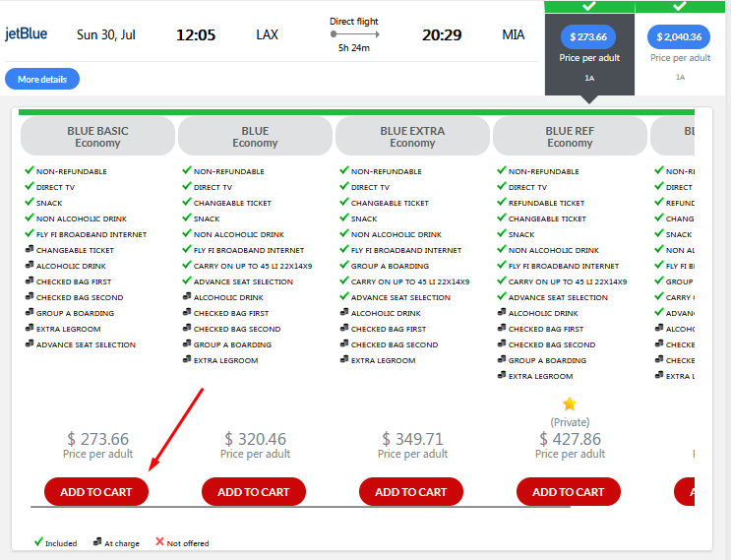Click Carry On Up To 45 LI text in Blue Extra
731x560 pixels.
pyautogui.click(x=410, y=281)
